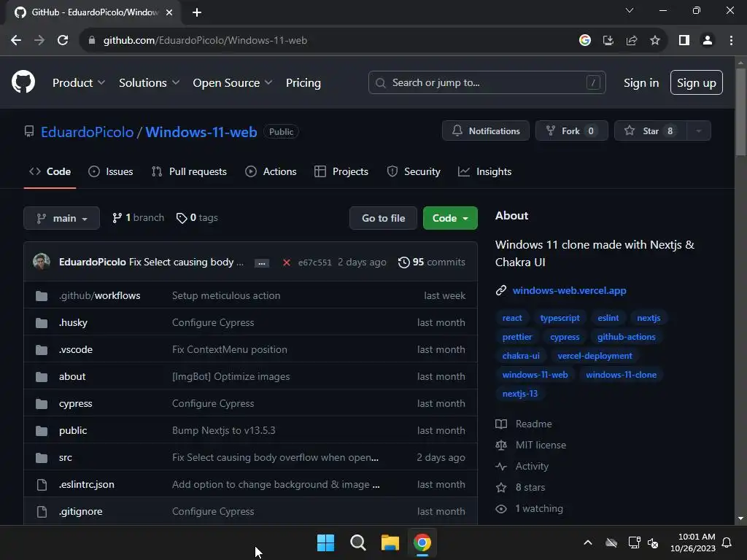Open the Security tab
This screenshot has height=560, width=747.
[x=414, y=171]
